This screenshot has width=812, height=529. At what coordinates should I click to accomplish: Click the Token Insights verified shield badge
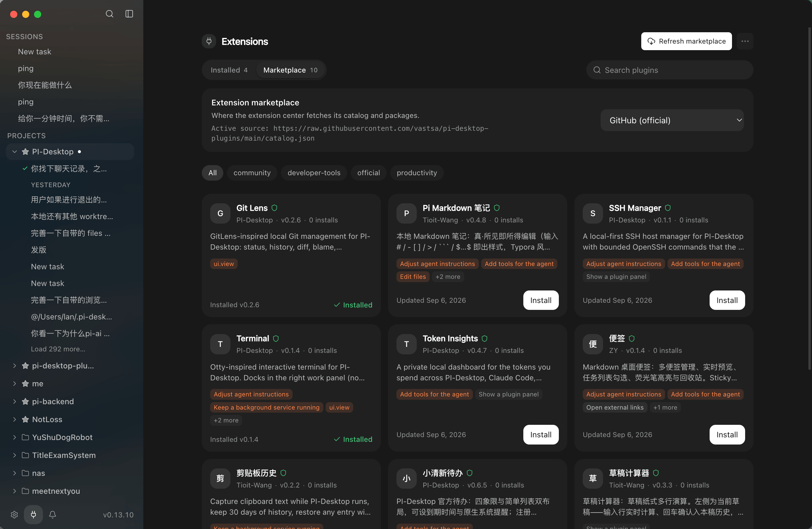(485, 339)
